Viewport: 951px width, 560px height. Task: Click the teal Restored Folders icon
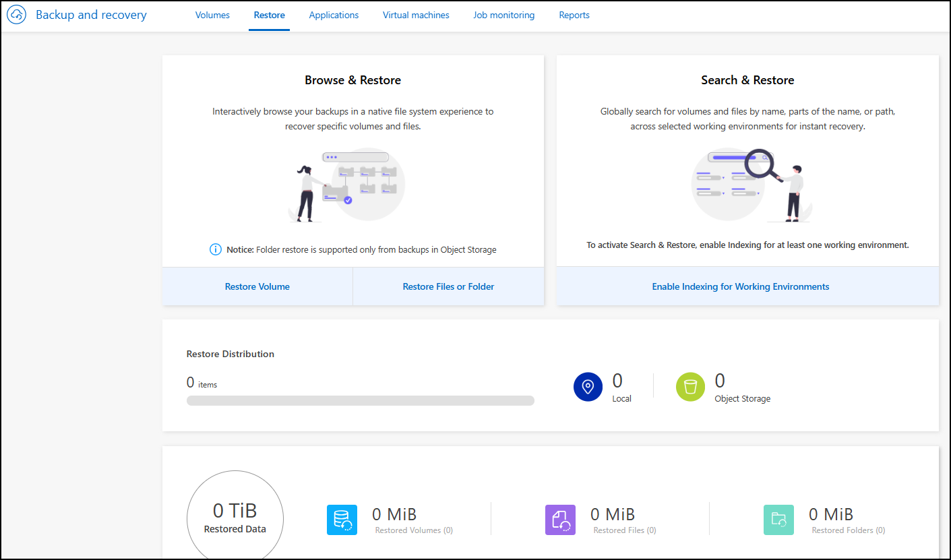[778, 520]
